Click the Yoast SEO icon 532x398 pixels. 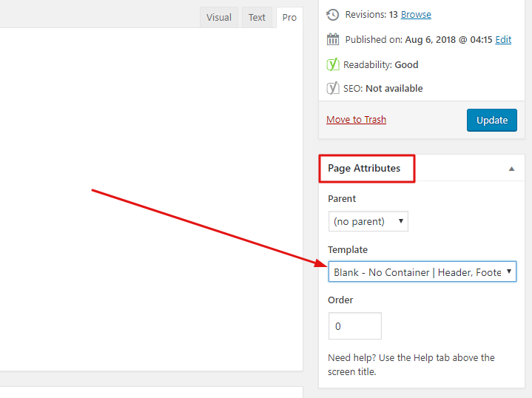pos(333,88)
